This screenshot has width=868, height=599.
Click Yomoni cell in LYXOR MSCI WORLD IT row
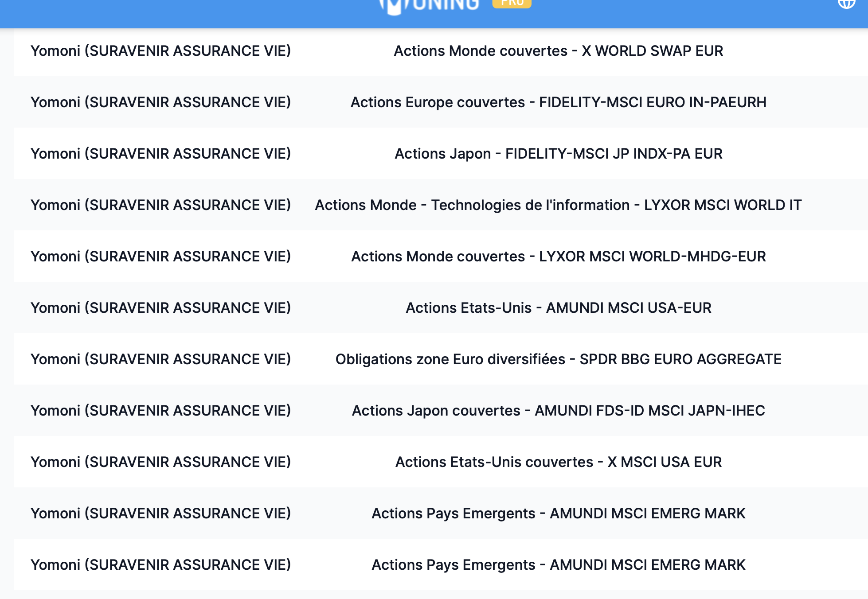160,205
